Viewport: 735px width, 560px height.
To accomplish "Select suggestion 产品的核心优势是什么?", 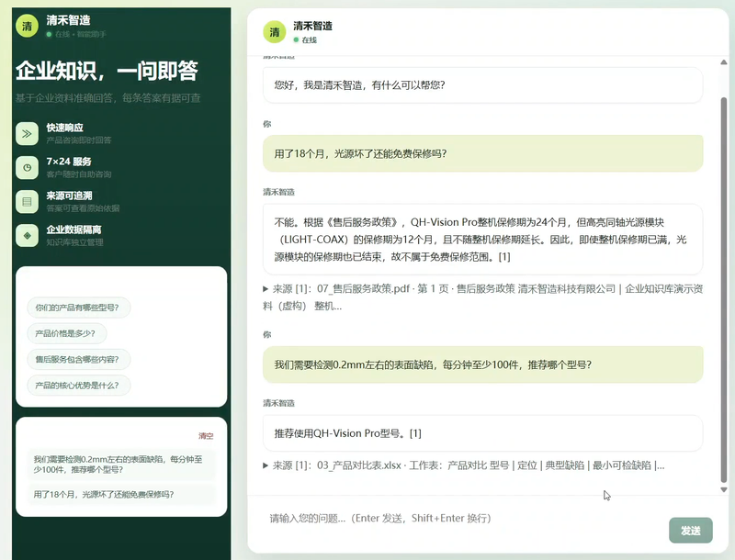I will [79, 386].
